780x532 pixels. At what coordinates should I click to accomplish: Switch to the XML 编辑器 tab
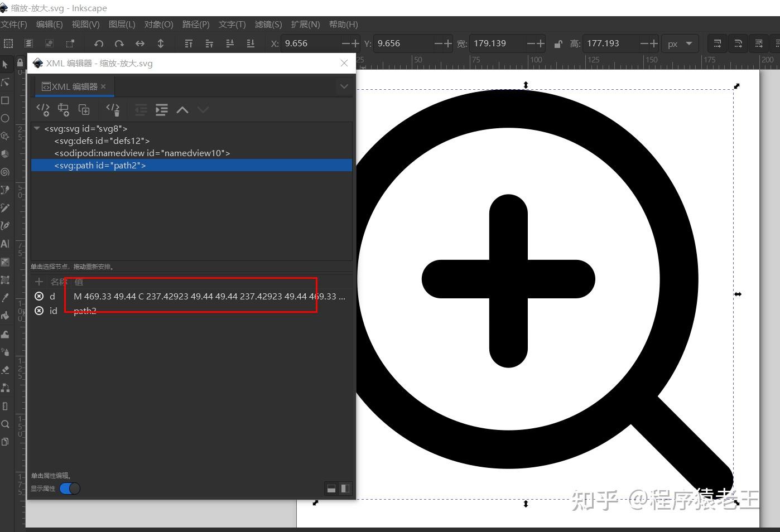click(73, 86)
